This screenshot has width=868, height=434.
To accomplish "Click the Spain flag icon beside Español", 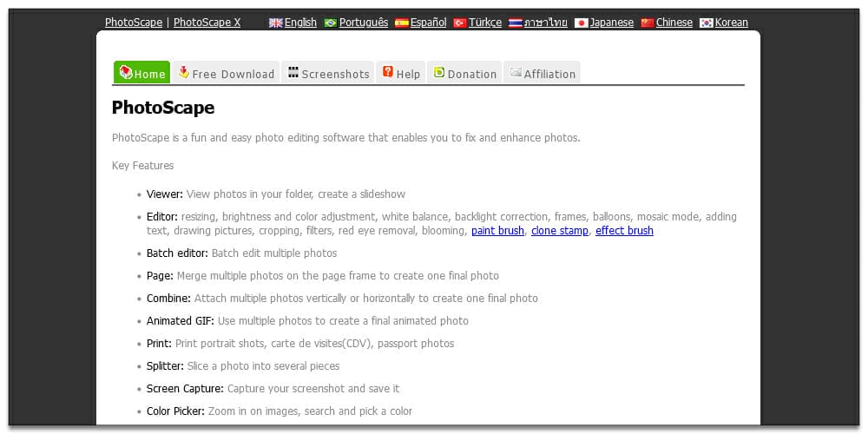I will tap(401, 23).
